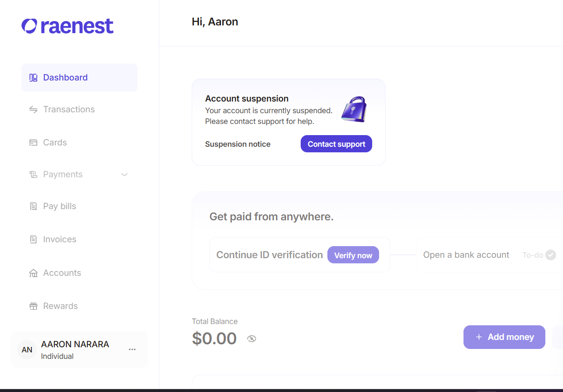Viewport: 563px width, 392px height.
Task: Click the Accounts bank icon
Action: click(x=33, y=273)
